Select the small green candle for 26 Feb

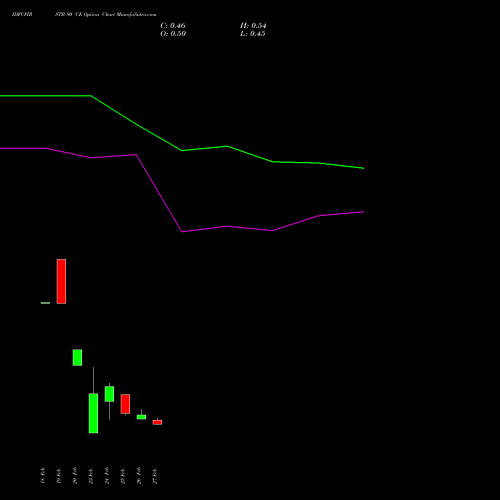141,417
